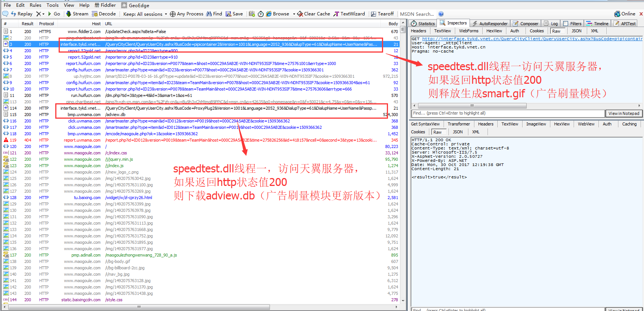Clear Cache from the toolbar

tap(314, 14)
